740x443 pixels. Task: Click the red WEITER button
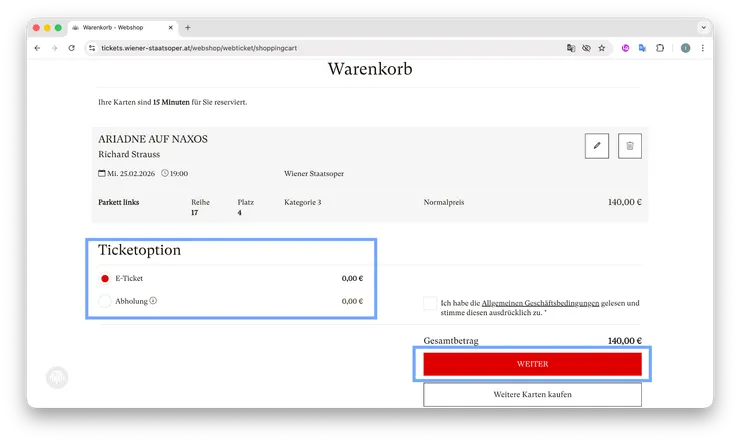coord(532,364)
